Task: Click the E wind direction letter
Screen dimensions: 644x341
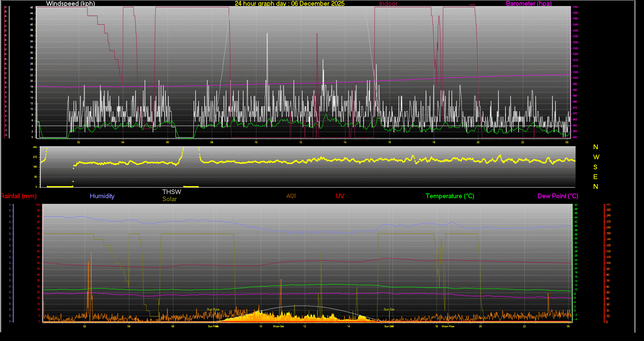Action: (595, 177)
